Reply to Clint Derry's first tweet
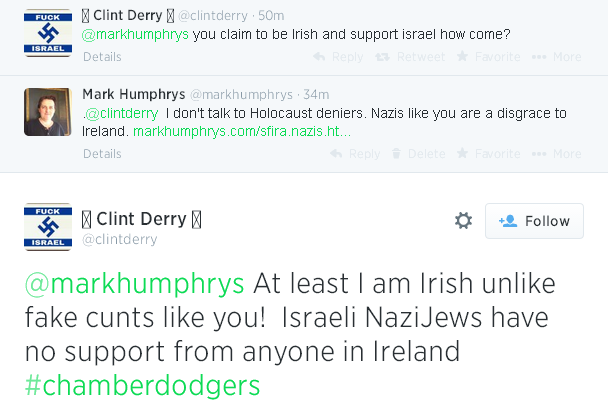Image resolution: width=608 pixels, height=411 pixels. [347, 57]
